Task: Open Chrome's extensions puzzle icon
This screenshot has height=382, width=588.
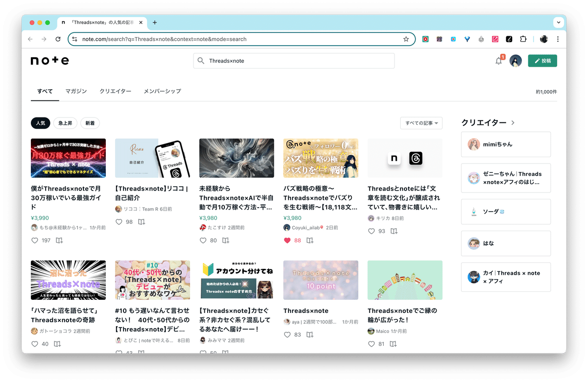Action: pyautogui.click(x=524, y=39)
